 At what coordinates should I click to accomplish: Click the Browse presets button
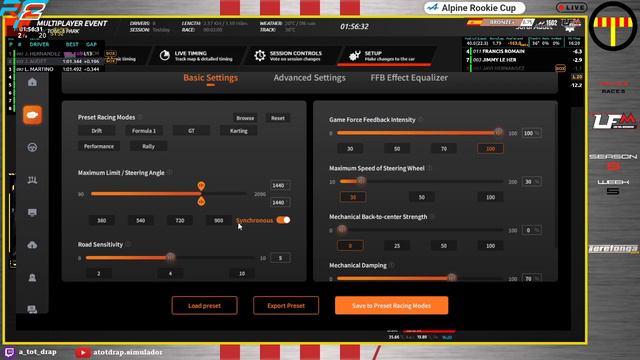[245, 118]
